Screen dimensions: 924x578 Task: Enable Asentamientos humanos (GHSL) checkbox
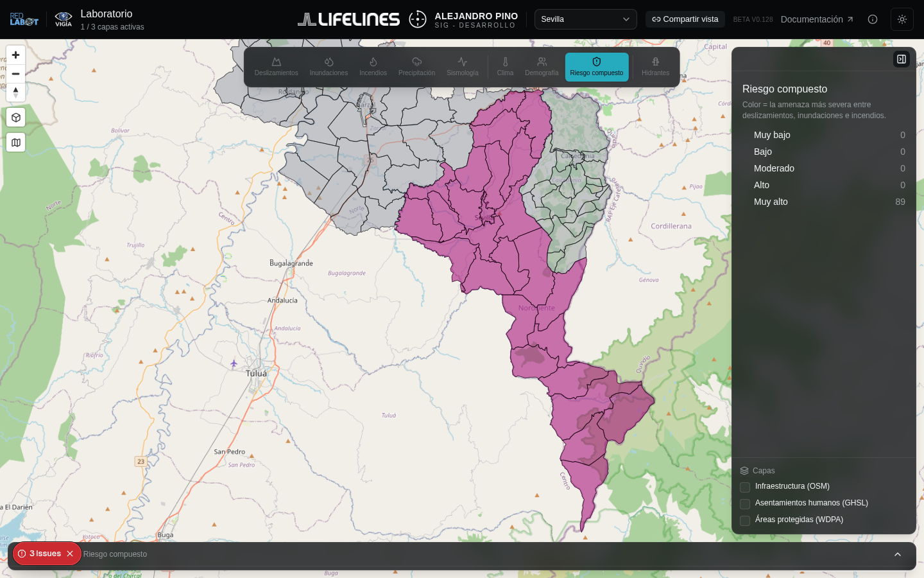pyautogui.click(x=745, y=504)
